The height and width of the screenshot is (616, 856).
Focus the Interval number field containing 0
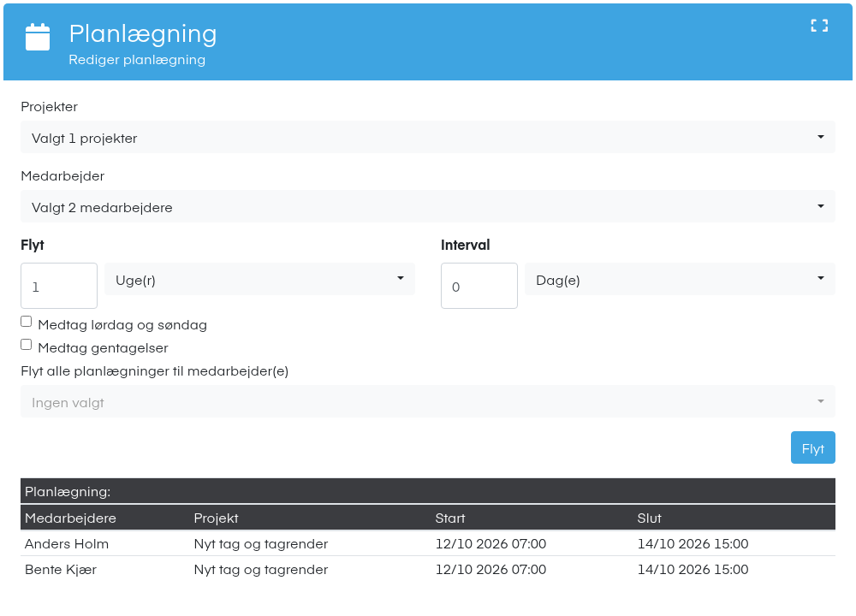(479, 286)
